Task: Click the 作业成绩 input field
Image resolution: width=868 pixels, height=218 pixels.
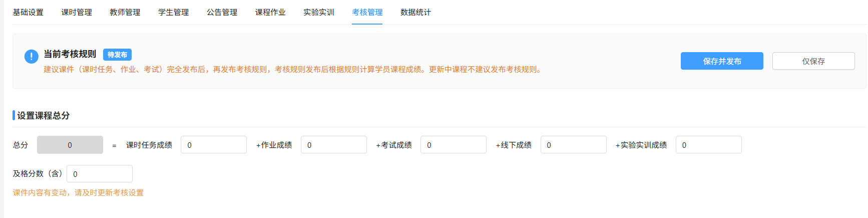Action: pos(334,145)
